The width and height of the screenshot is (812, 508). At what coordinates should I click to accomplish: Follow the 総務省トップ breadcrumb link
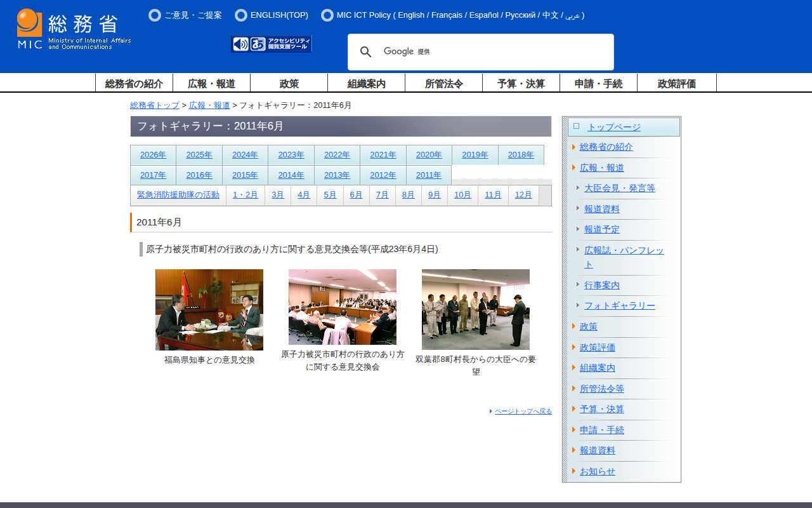coord(155,105)
